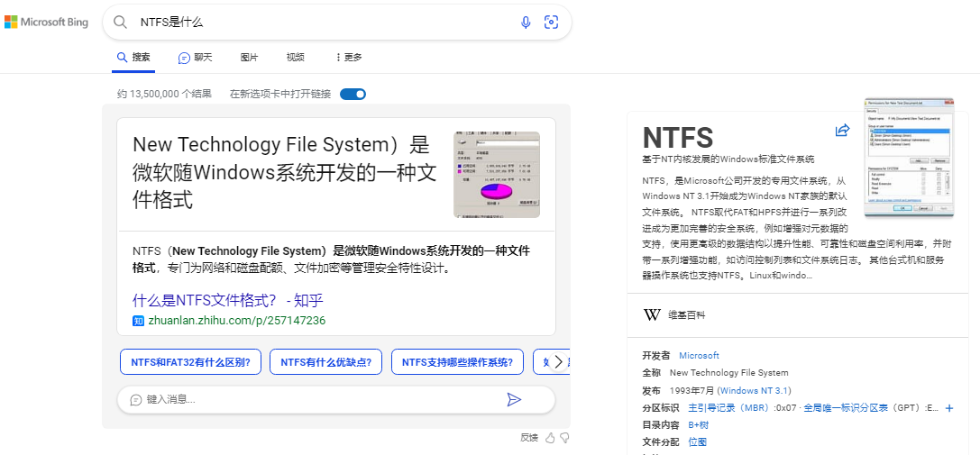The image size is (980, 455).
Task: Click the 维基百科 source label
Action: coord(686,315)
